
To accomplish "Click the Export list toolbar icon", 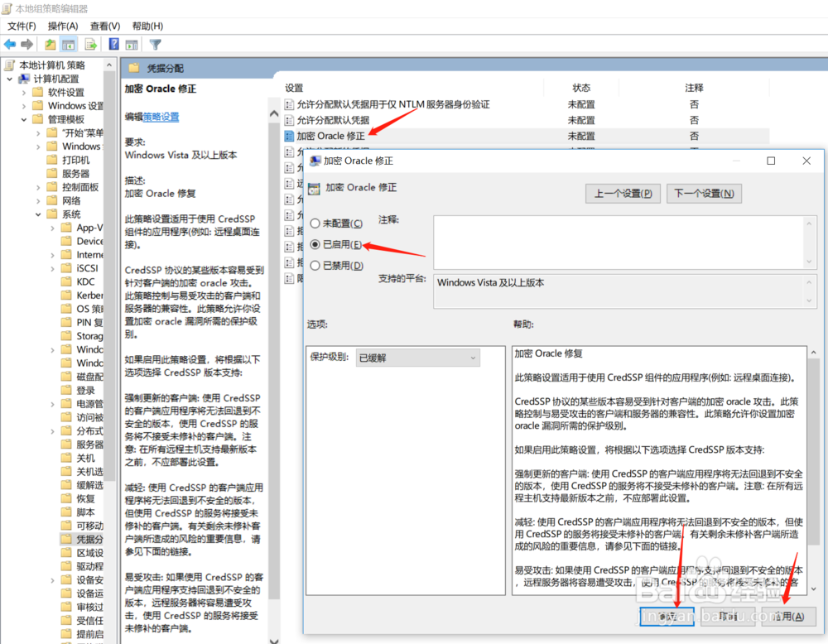I will (91, 45).
